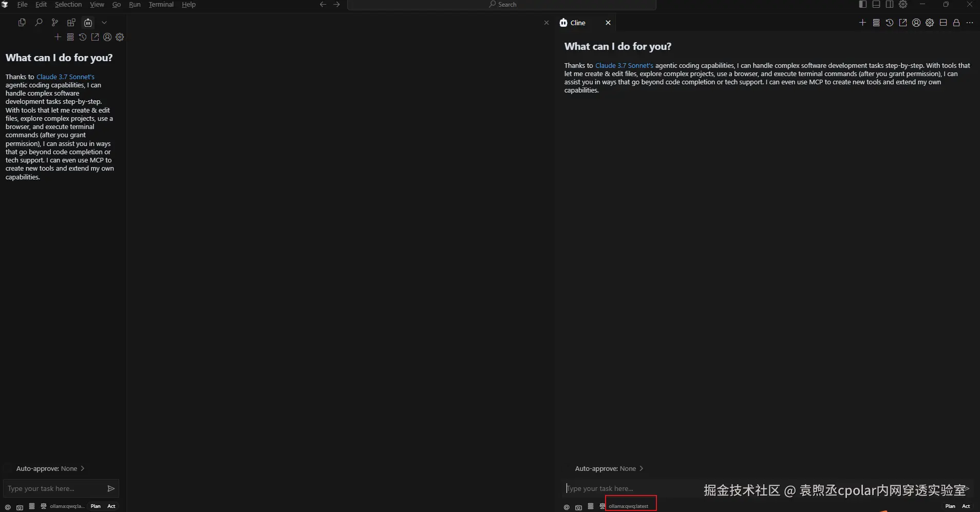Open MCP servers in left Cline sidebar
Viewport: 980px width, 512px height.
70,37
